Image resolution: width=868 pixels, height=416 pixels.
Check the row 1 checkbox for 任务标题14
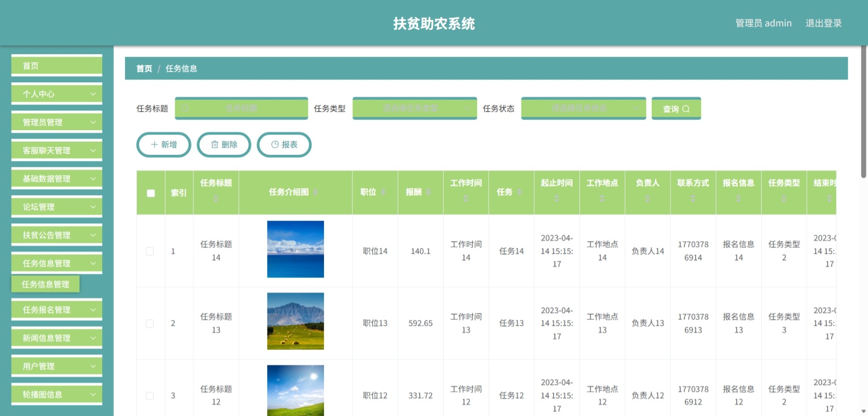(150, 251)
